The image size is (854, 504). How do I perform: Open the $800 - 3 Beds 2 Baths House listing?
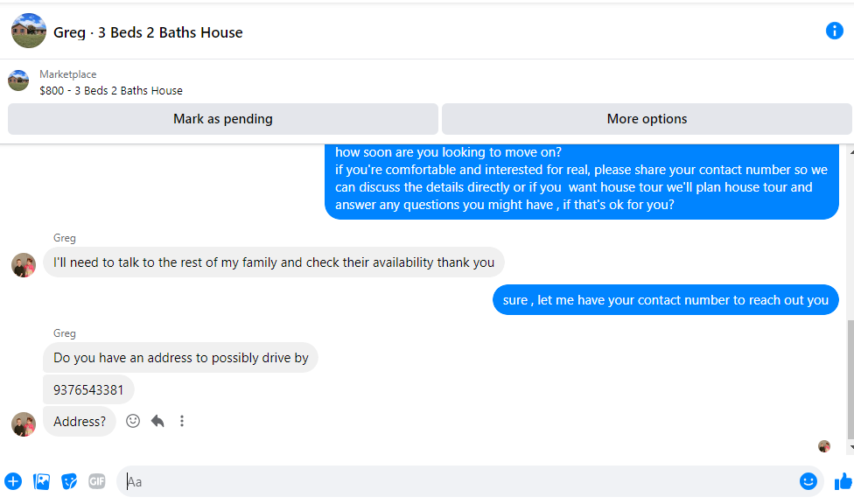pos(110,90)
